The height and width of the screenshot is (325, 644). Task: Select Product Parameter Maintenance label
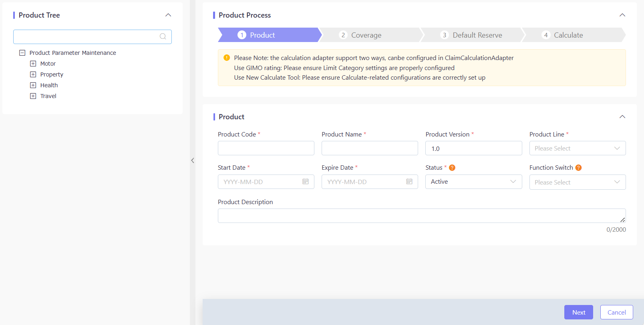(72, 53)
